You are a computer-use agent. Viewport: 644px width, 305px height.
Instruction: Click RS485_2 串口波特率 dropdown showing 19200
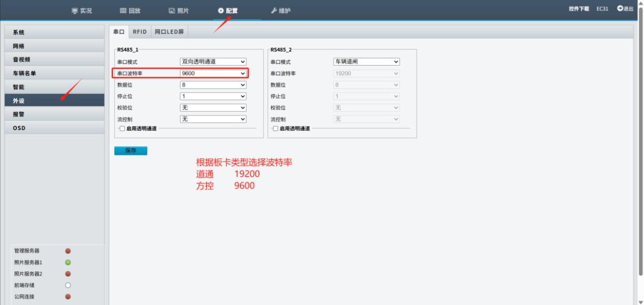pyautogui.click(x=366, y=73)
